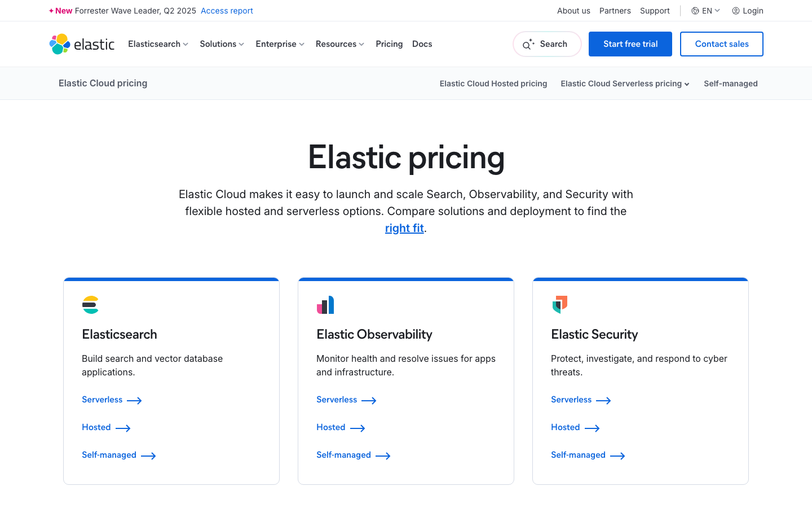Open Partners page
This screenshot has width=812, height=508.
[x=615, y=11]
